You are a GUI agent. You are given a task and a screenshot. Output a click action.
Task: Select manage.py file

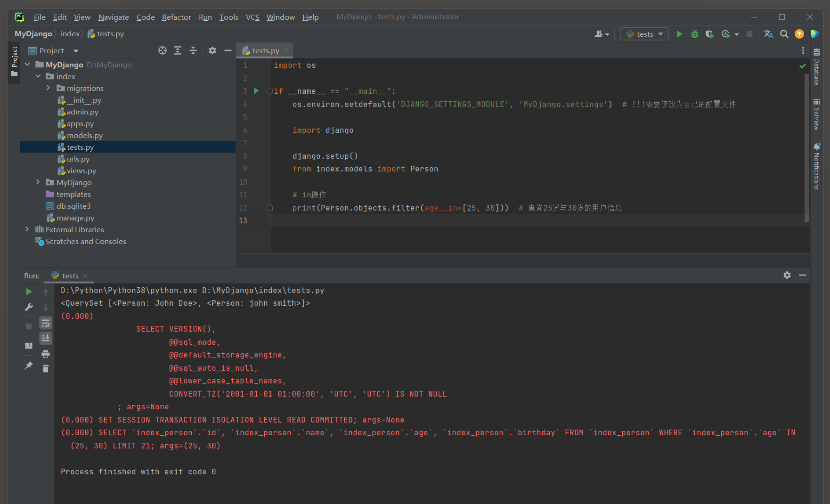(75, 218)
